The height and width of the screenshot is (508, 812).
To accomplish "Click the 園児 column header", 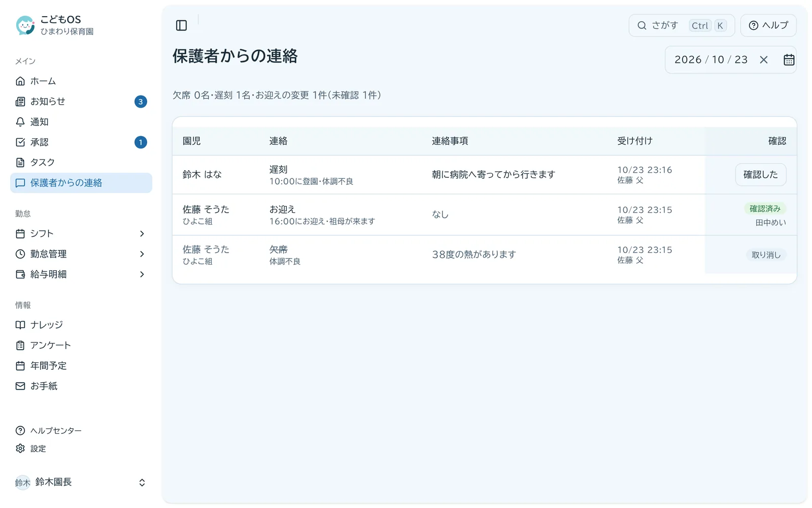I will (192, 141).
